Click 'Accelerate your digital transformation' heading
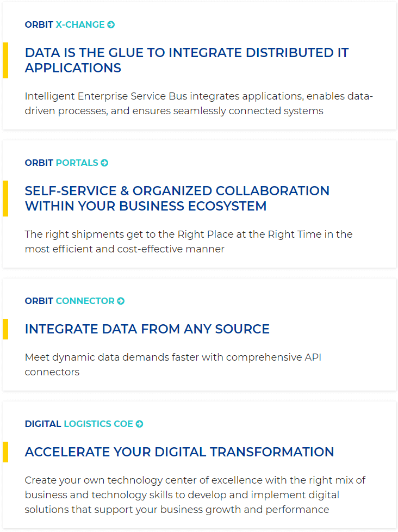 (x=179, y=452)
